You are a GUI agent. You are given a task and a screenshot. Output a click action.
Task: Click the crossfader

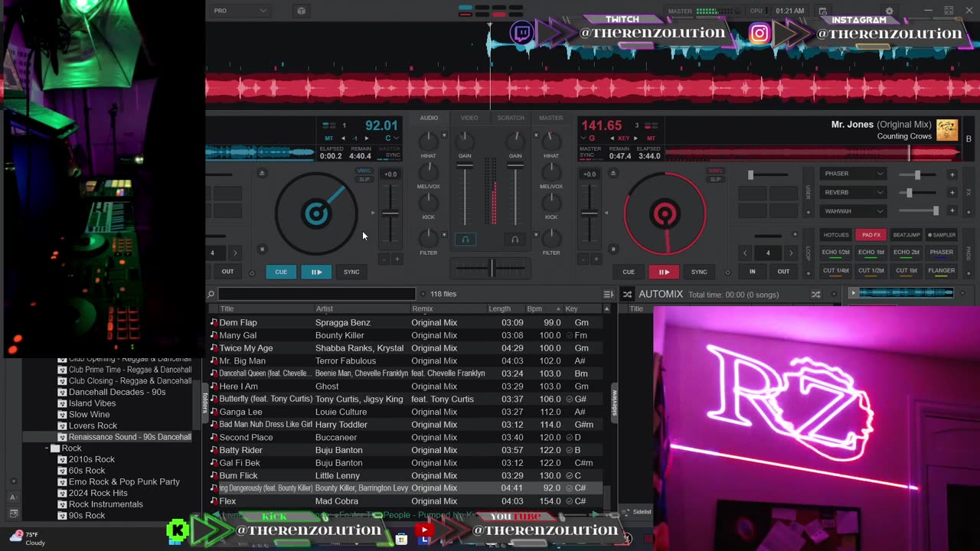(x=491, y=268)
